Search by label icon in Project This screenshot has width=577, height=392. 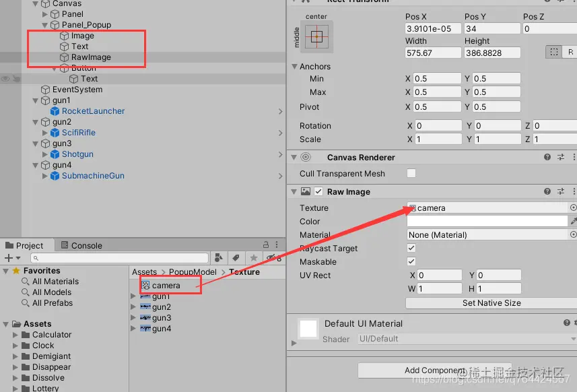click(x=236, y=258)
